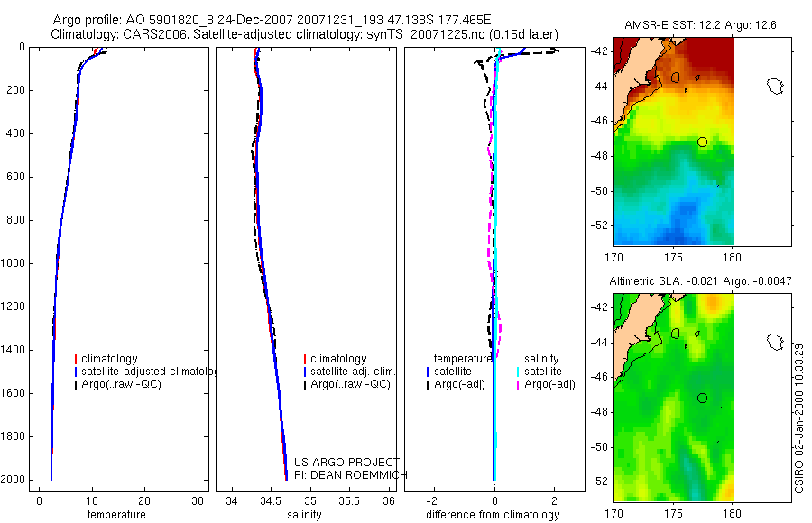Click the '2' difference axis tick
Image resolution: width=812 pixels, height=523 pixels.
pyautogui.click(x=555, y=500)
